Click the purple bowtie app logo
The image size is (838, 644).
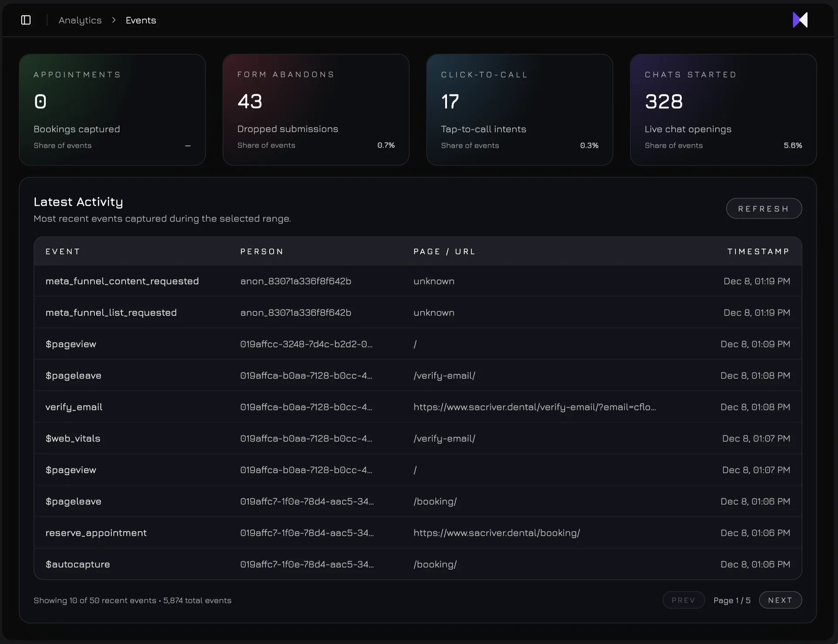pos(800,20)
